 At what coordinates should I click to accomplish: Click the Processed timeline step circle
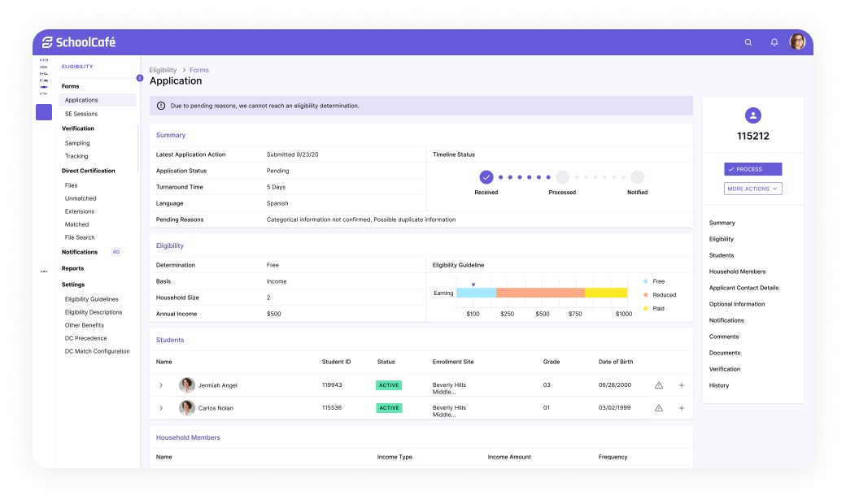pos(562,176)
